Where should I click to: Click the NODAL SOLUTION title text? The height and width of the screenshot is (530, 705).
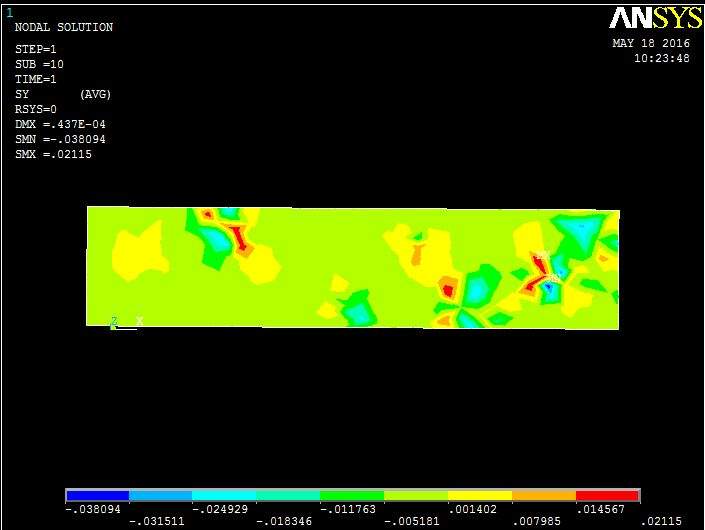(64, 27)
